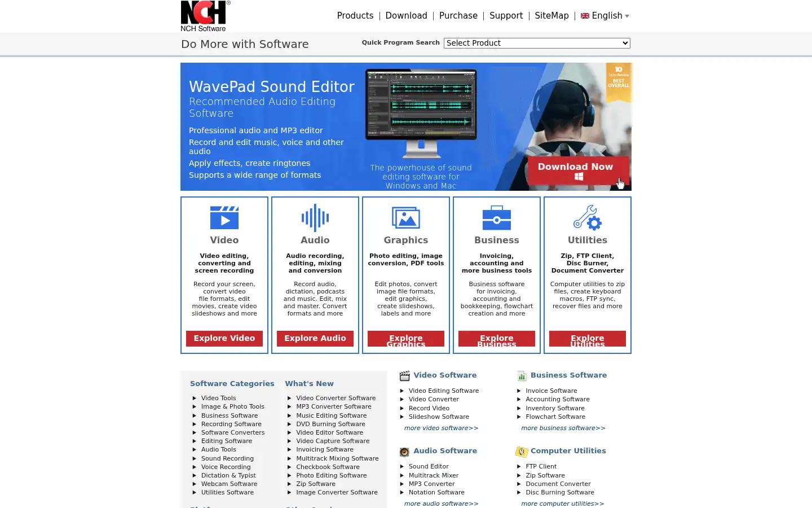This screenshot has width=812, height=508.
Task: Click the What's New heading
Action: click(x=309, y=384)
